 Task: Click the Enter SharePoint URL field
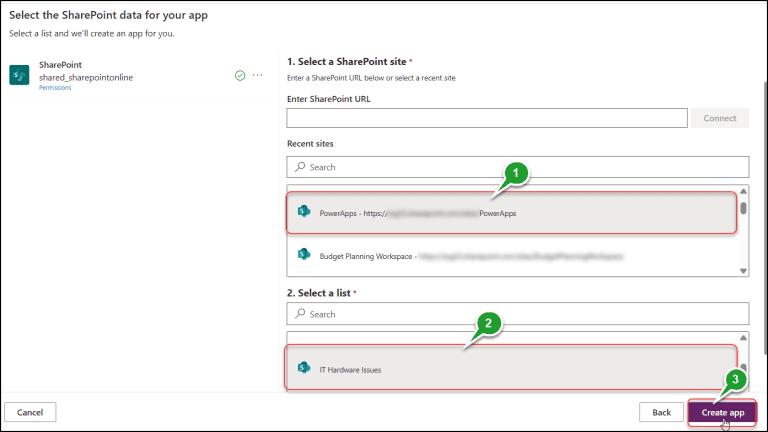tap(487, 118)
